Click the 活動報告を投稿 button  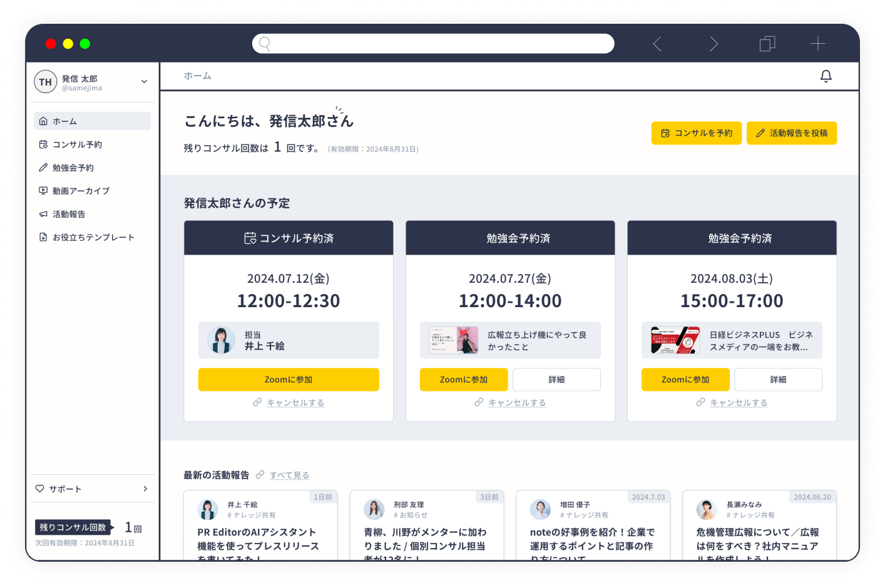(x=792, y=133)
